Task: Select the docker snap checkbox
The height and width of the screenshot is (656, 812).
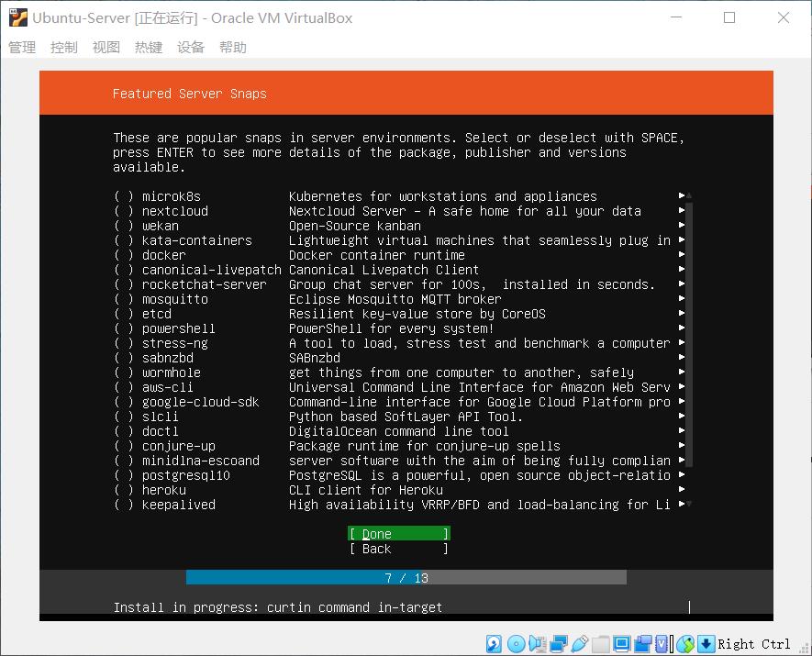Action: point(125,255)
